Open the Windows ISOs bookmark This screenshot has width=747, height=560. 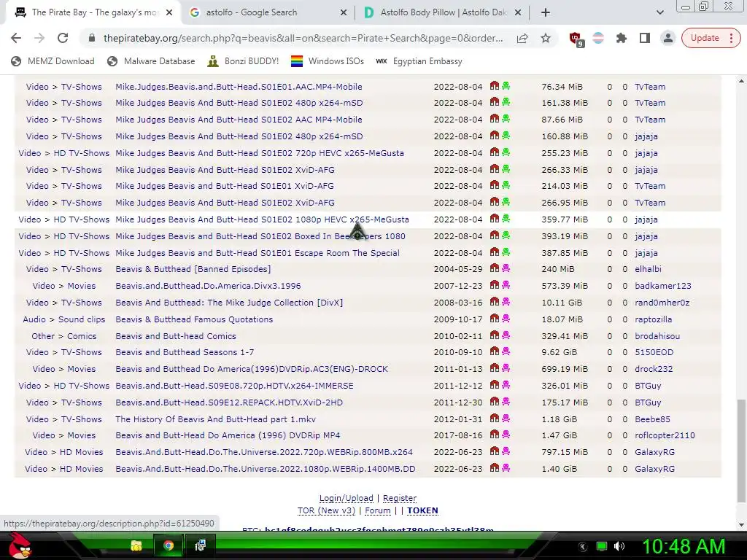(328, 61)
